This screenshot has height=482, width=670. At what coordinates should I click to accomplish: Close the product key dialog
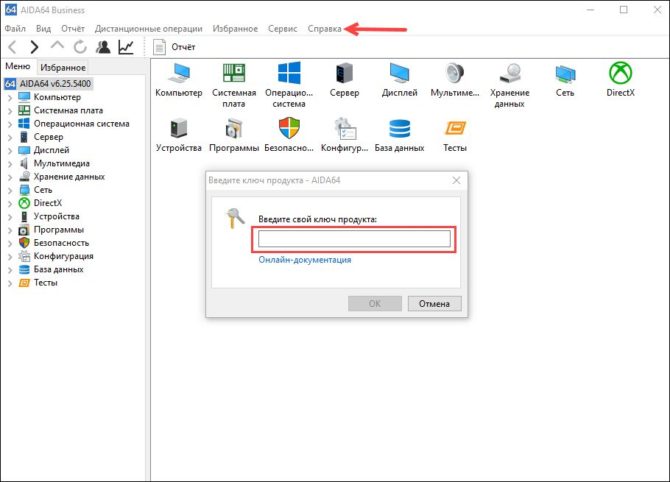tap(456, 180)
